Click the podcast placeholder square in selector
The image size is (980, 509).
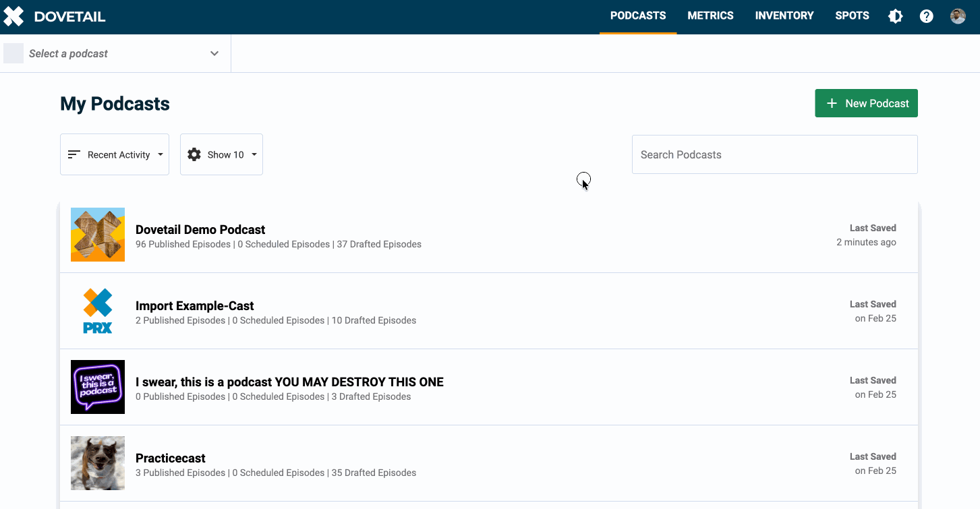[13, 53]
